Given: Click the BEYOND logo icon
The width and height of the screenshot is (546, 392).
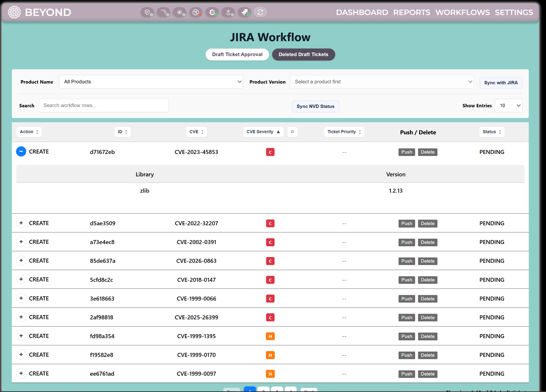Looking at the screenshot, I should [x=14, y=12].
